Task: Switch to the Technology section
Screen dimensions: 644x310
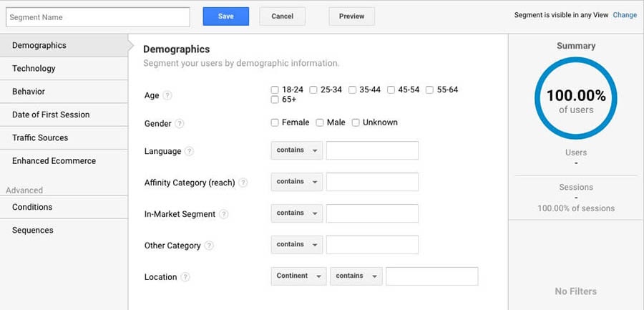Action: 64,69
